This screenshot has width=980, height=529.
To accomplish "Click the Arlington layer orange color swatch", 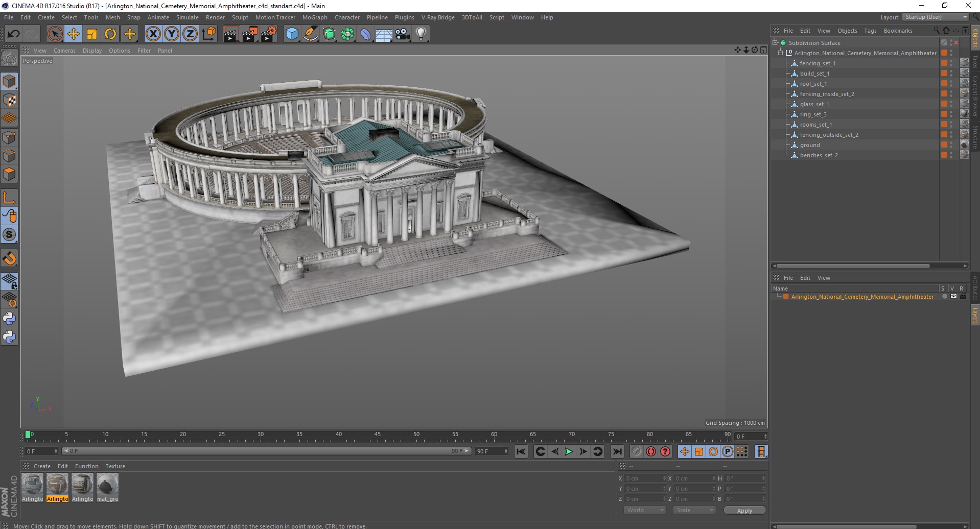I will (x=786, y=297).
